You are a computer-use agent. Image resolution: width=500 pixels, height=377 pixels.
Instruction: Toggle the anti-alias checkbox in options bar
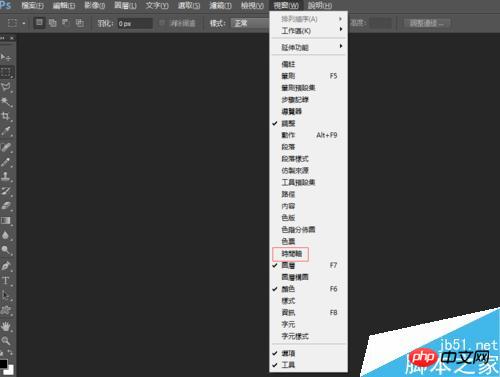click(162, 23)
